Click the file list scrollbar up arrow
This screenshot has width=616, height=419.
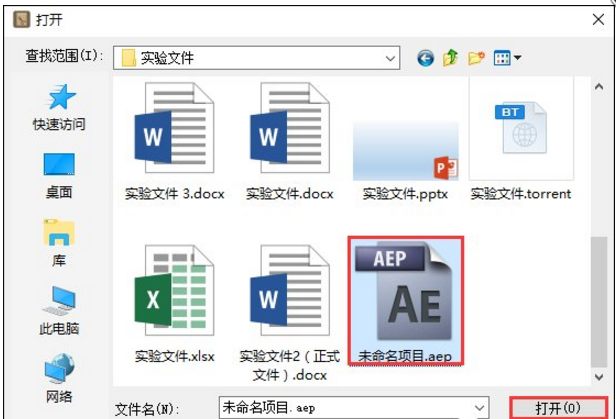coord(599,87)
